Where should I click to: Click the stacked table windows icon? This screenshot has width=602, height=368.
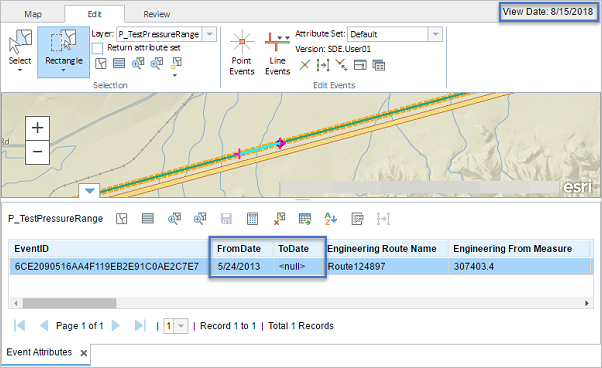point(379,65)
